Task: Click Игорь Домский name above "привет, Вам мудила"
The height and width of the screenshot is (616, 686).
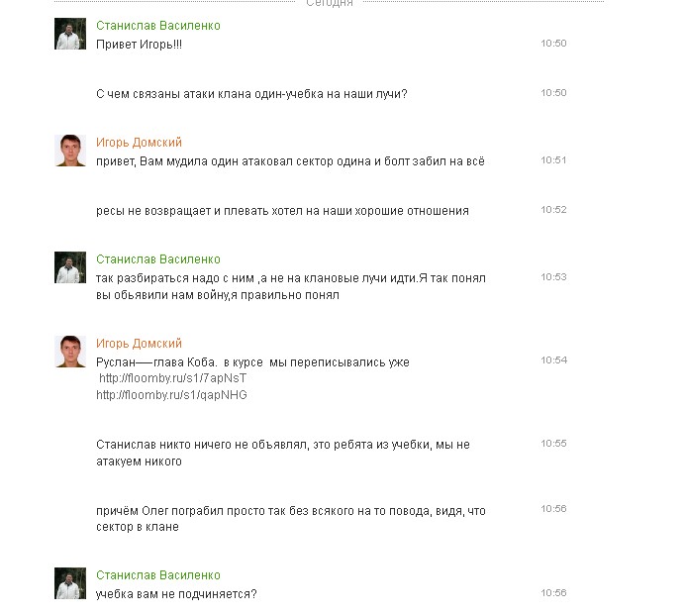Action: tap(140, 143)
